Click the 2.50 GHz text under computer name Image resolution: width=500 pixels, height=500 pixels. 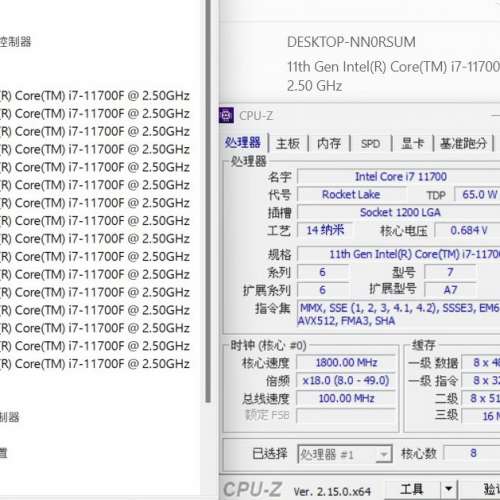pyautogui.click(x=314, y=86)
